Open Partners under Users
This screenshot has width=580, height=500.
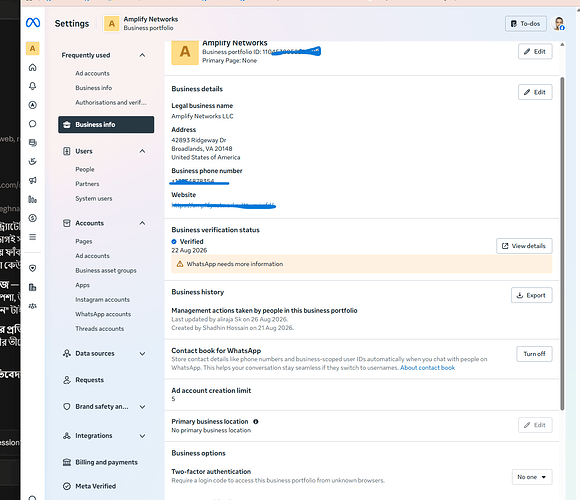pos(87,184)
